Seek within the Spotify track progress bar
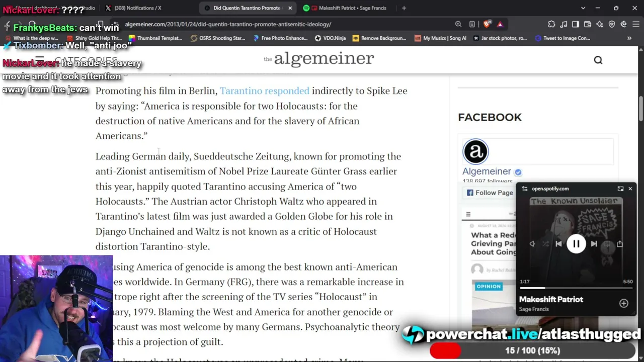 click(576, 288)
